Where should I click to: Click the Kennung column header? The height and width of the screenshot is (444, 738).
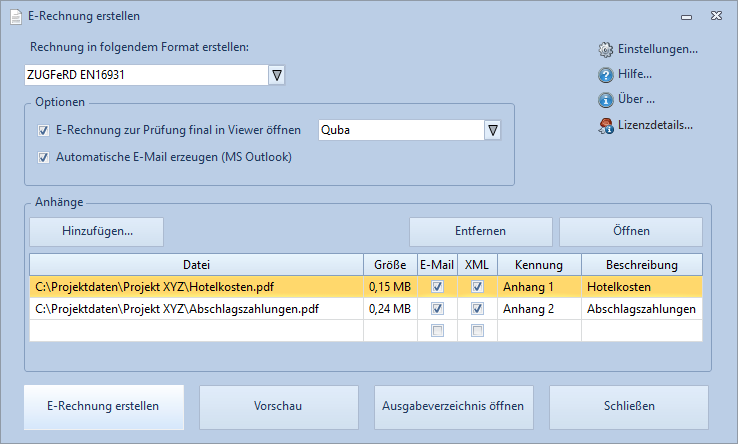[x=539, y=265]
